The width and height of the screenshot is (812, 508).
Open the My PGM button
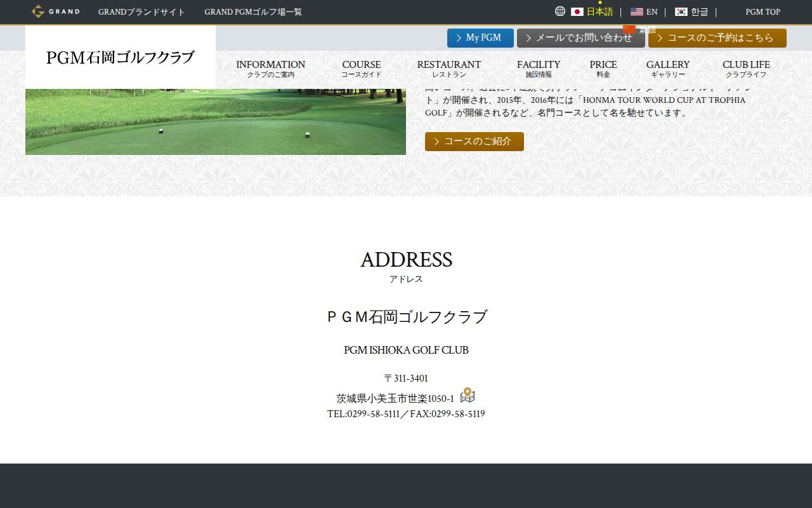[480, 38]
